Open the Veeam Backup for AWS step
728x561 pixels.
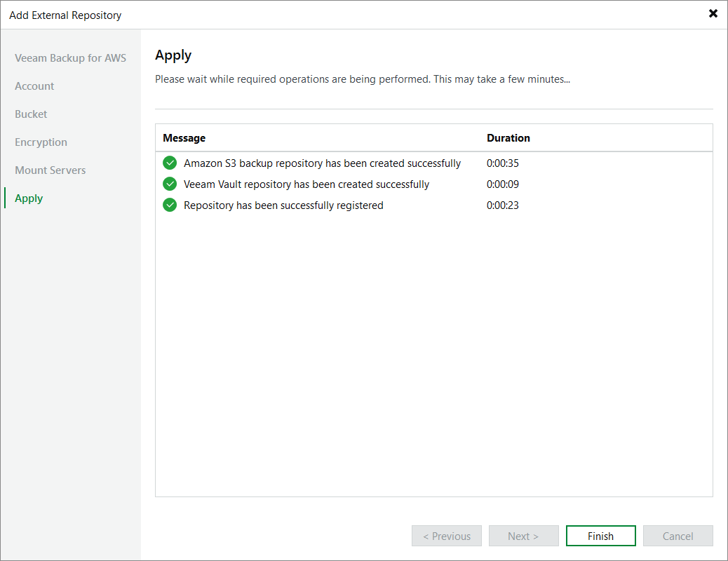click(71, 58)
